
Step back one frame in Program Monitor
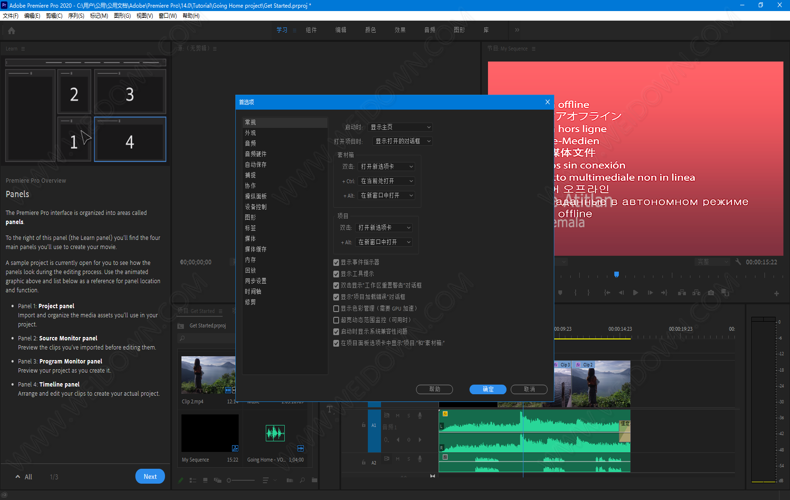pos(622,293)
